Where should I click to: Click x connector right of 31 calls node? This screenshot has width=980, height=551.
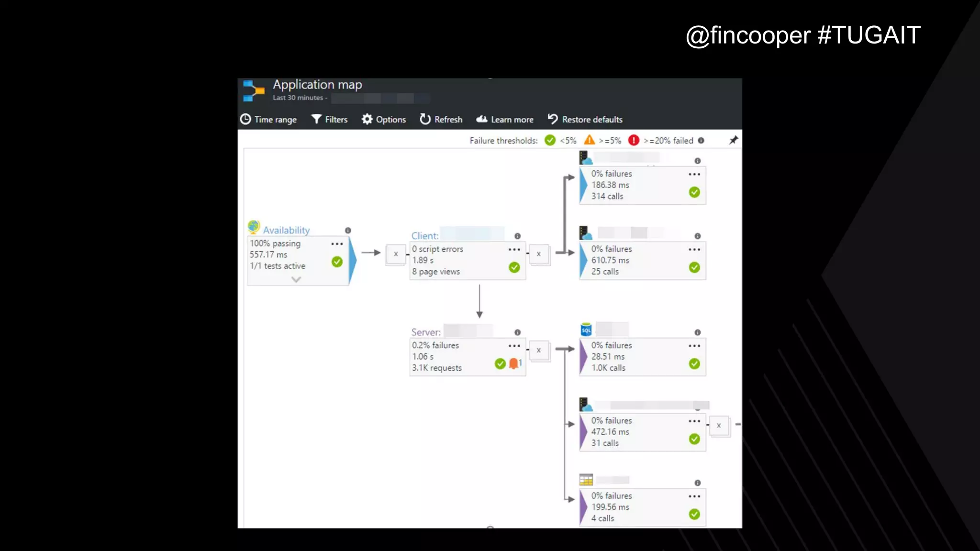click(719, 426)
